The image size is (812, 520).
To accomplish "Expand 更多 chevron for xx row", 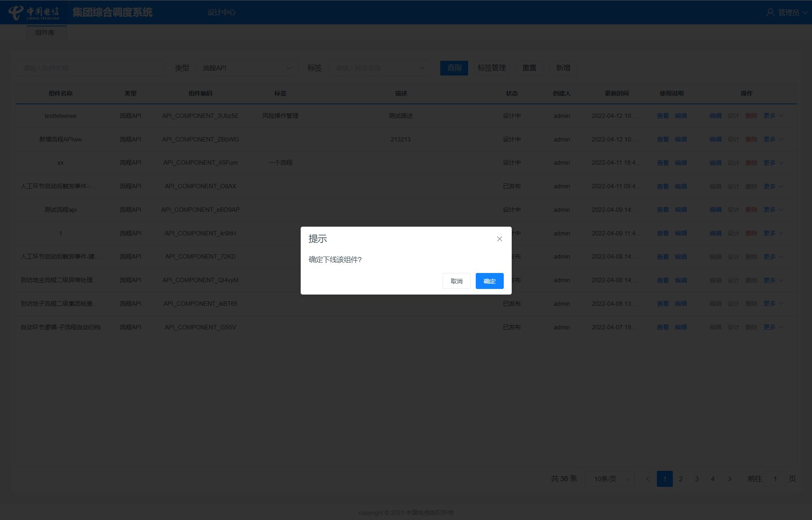I will click(781, 163).
